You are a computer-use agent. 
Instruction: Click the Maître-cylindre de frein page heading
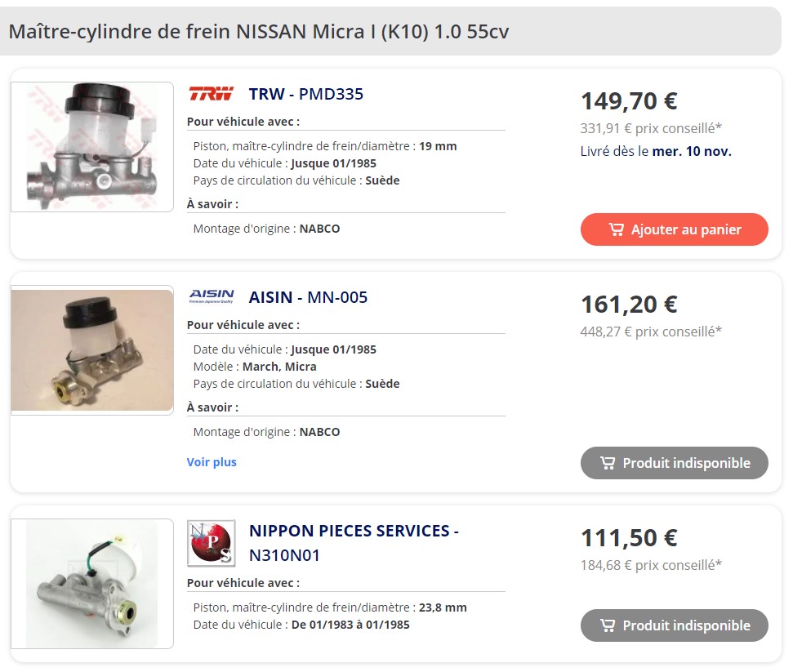[258, 31]
